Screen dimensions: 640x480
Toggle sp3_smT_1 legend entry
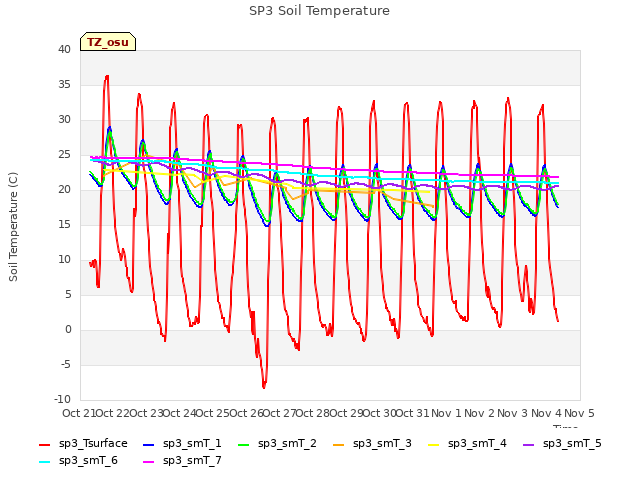coord(182,444)
